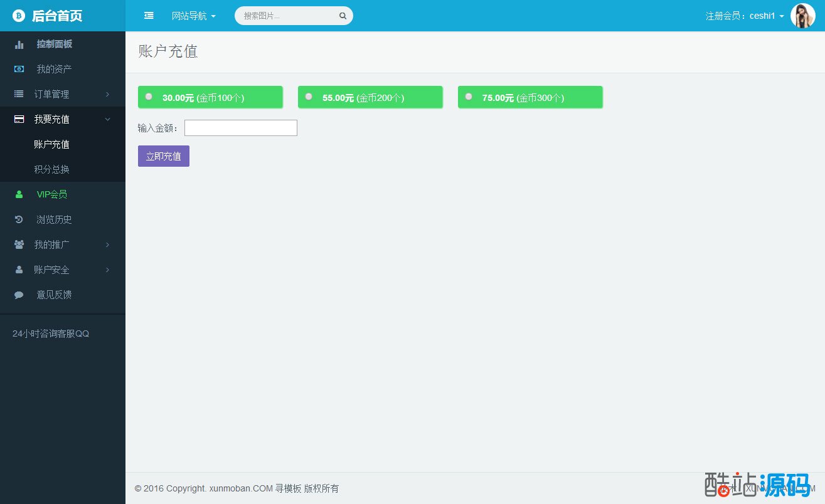Screen dimensions: 825x504
Task: Click the VIP member user icon
Action: click(x=19, y=194)
